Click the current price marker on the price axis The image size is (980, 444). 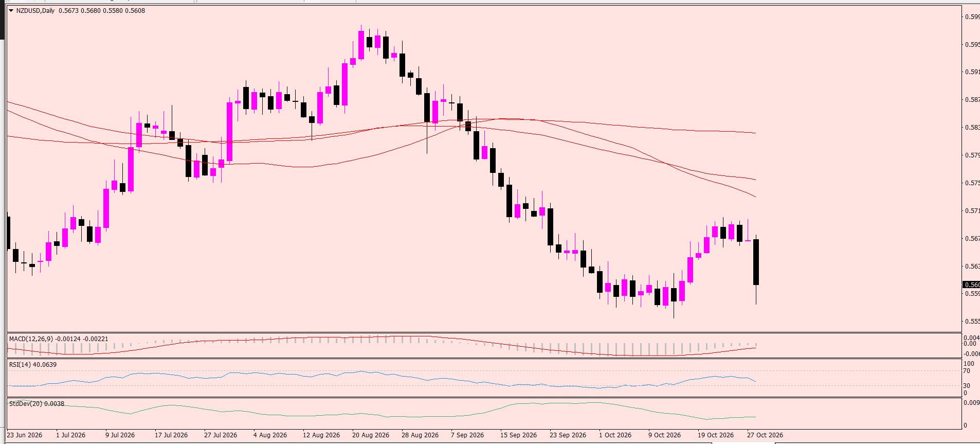pos(971,285)
